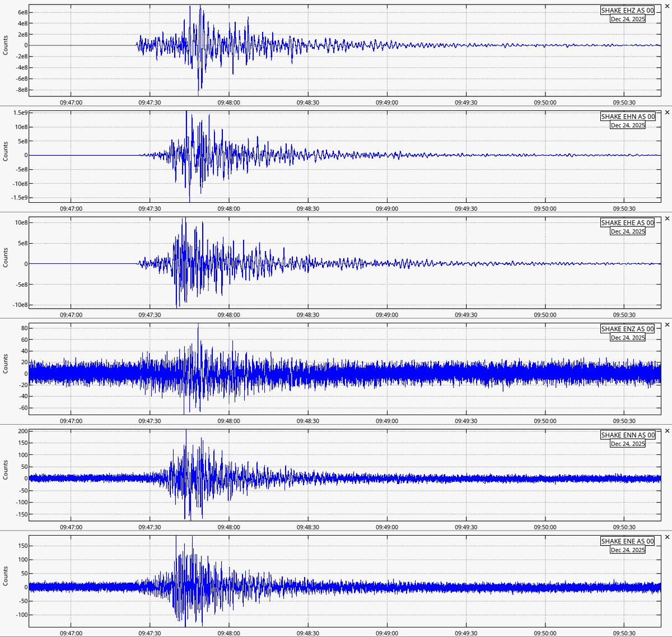Close the SHAKE EHN AS 00 trace panel

point(667,113)
